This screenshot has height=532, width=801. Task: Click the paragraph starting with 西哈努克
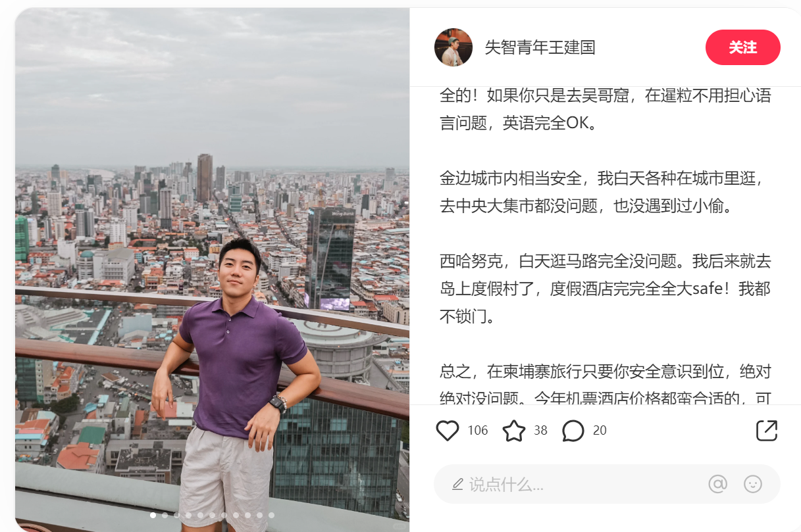(605, 289)
